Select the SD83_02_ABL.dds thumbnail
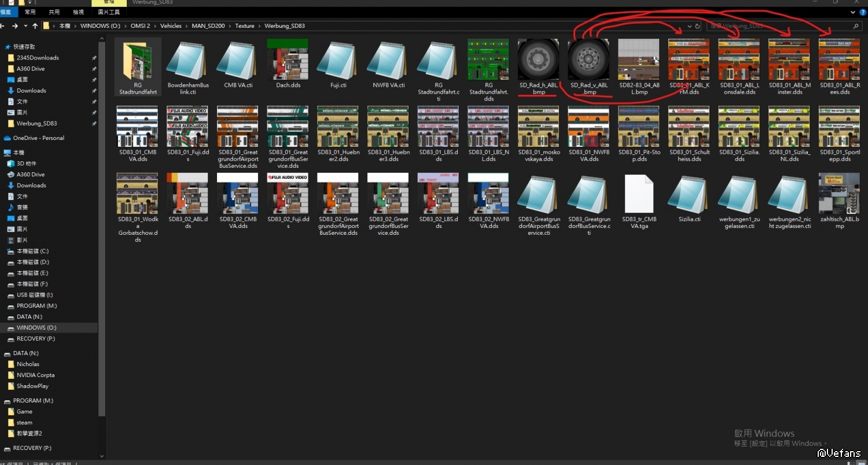Viewport: 868px width, 465px height. [x=188, y=194]
